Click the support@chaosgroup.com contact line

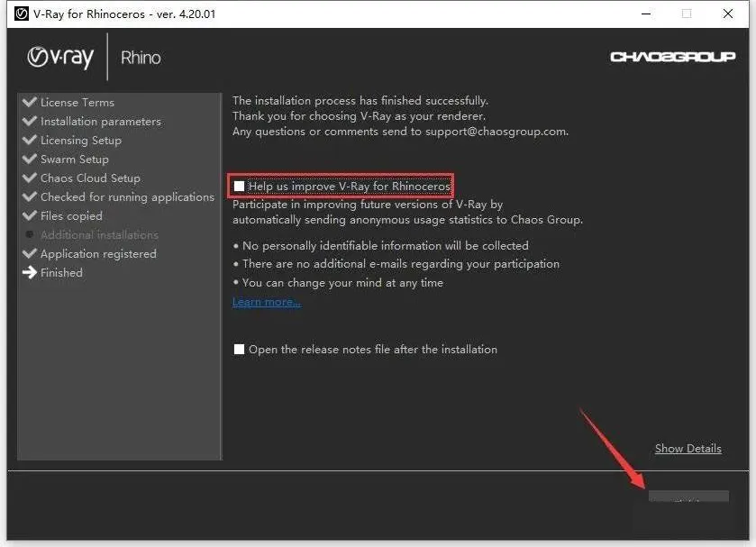400,132
